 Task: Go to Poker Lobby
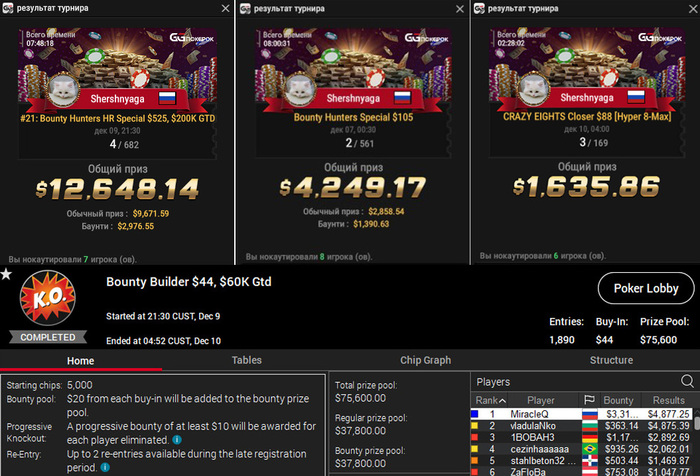(646, 288)
